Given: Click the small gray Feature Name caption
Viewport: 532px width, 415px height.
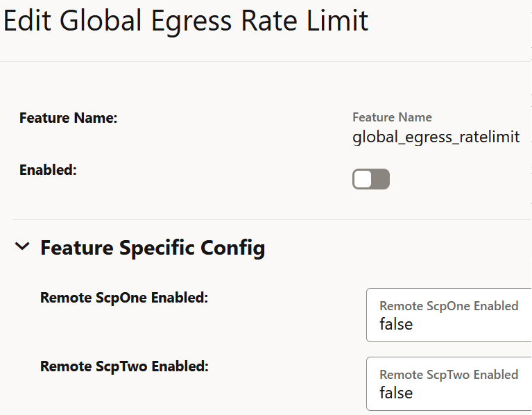Looking at the screenshot, I should tap(392, 117).
